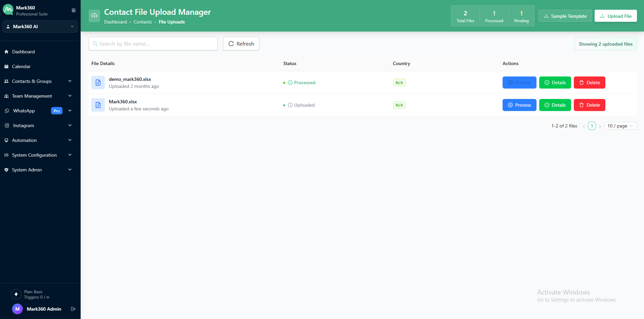Open Dashboard from the sidebar
Image resolution: width=644 pixels, height=319 pixels.
[24, 52]
